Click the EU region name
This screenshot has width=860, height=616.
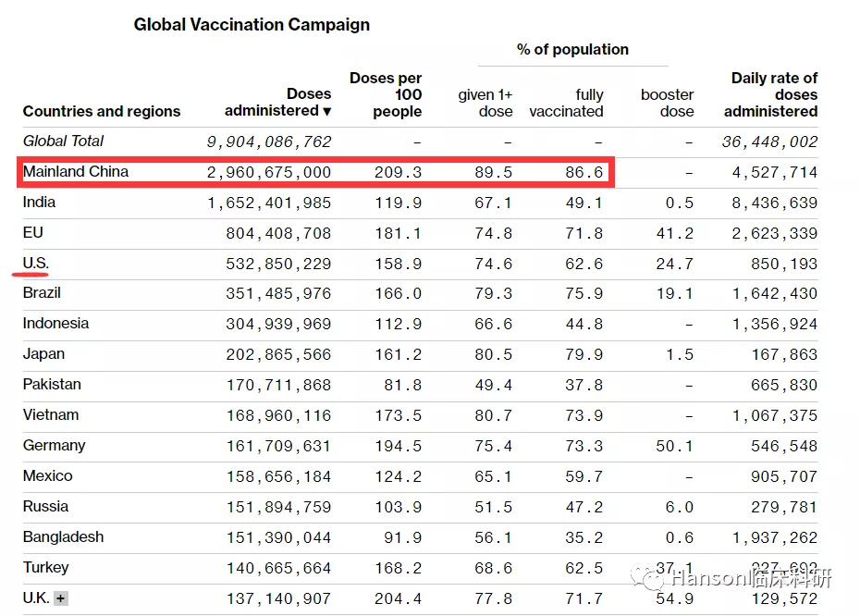33,233
